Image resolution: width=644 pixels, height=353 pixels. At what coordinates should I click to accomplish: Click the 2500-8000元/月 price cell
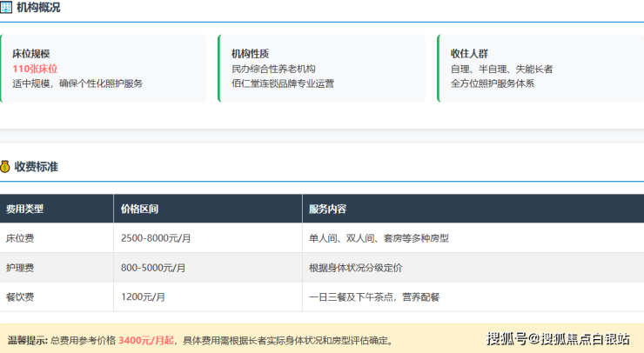(x=155, y=238)
